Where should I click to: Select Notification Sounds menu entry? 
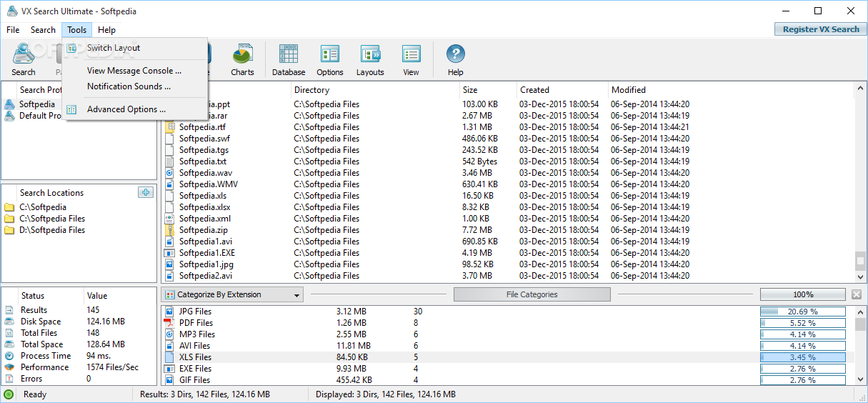coord(135,86)
